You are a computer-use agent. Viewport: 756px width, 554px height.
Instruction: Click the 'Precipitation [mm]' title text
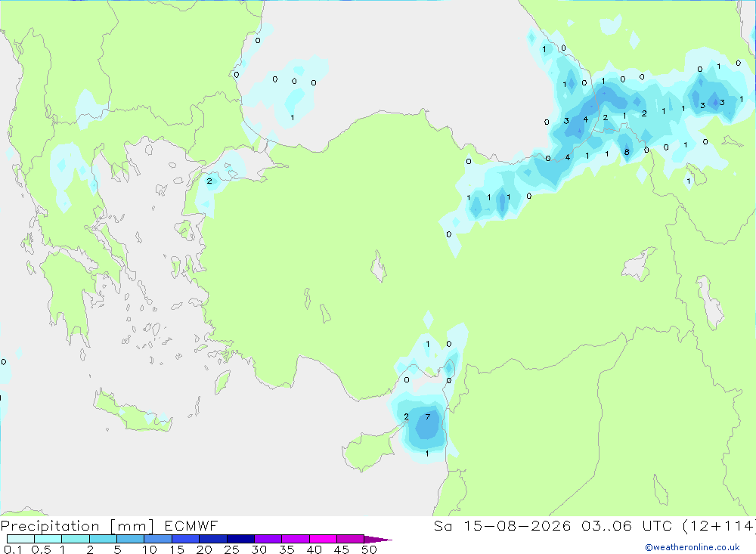pos(77,526)
